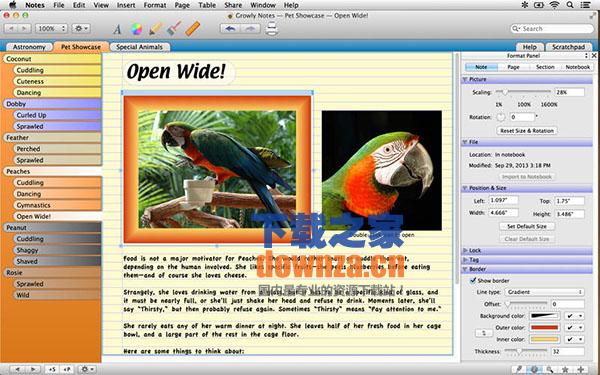Open Inner color yellow swatch

pyautogui.click(x=545, y=339)
